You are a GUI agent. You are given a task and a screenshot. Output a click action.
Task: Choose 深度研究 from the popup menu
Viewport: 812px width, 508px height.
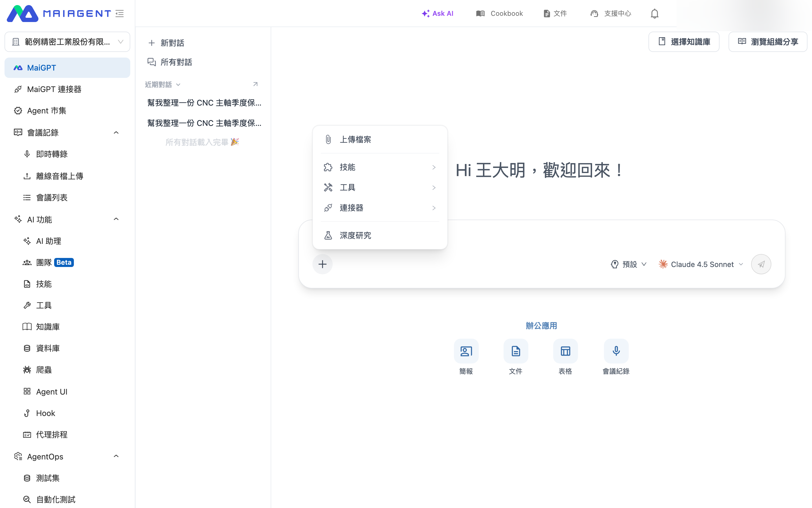pos(380,236)
